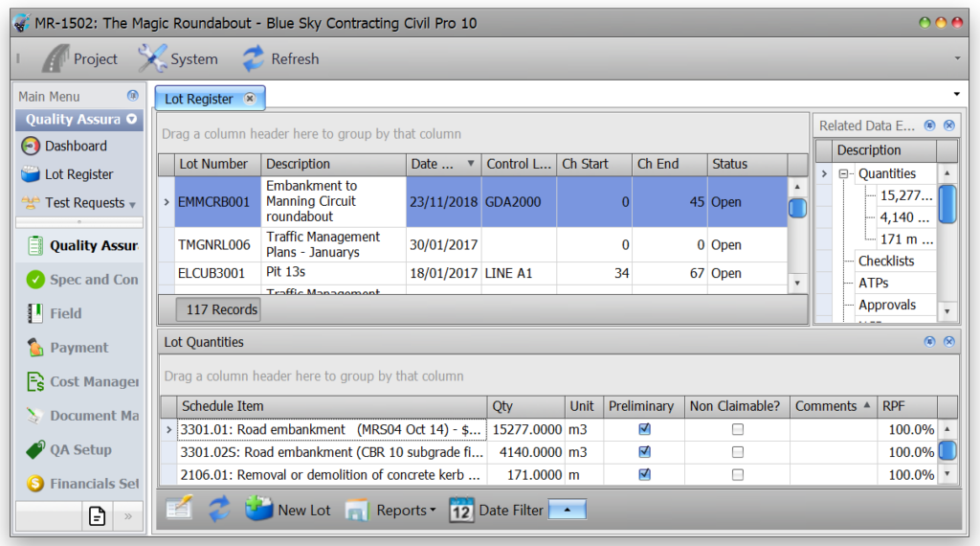Expand the Related Data row arrow beside Quantities
This screenshot has width=980, height=546.
coord(824,174)
